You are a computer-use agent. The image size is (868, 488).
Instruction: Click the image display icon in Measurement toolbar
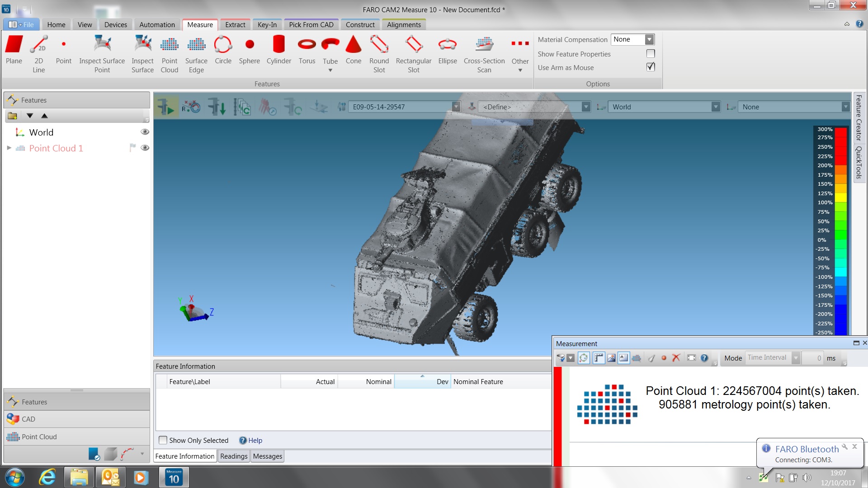(611, 358)
